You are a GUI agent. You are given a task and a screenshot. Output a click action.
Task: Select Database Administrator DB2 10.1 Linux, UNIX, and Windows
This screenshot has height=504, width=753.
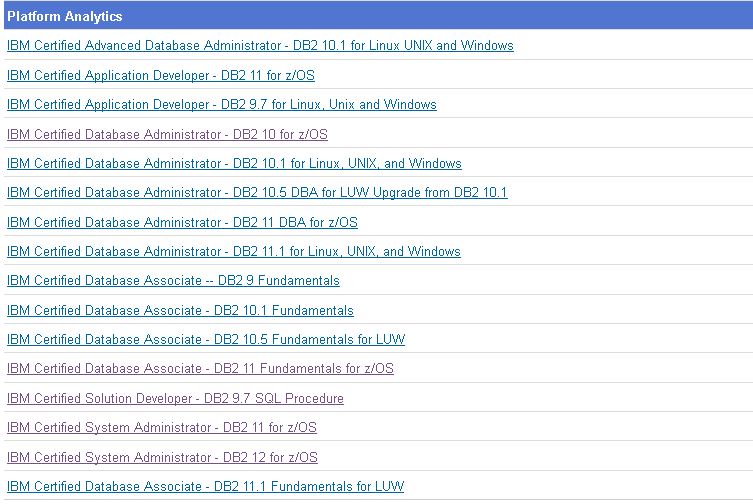pos(234,164)
